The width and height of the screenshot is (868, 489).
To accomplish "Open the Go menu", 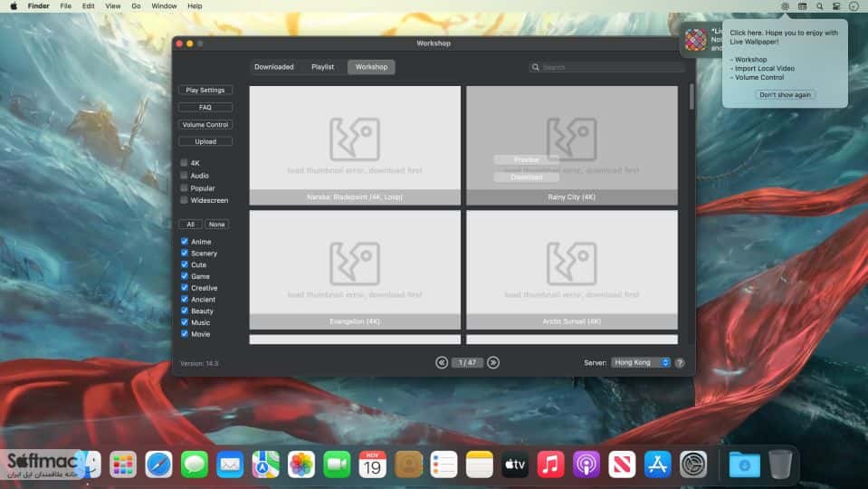I will tap(136, 6).
